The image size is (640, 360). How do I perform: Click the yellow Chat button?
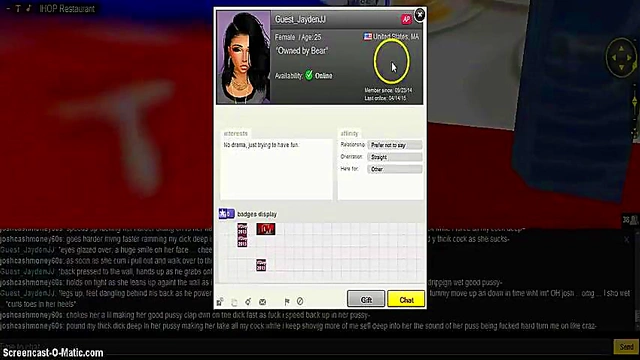(406, 299)
